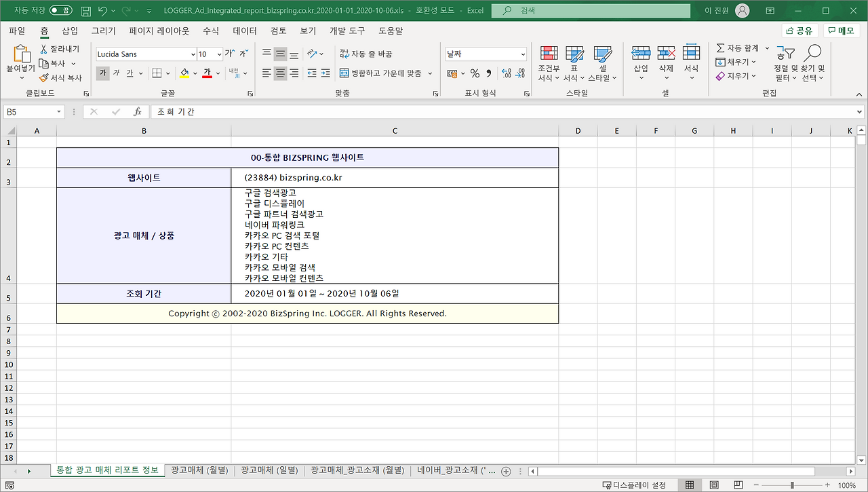This screenshot has height=492, width=868.
Task: Click the Share (공유) button
Action: tap(800, 31)
